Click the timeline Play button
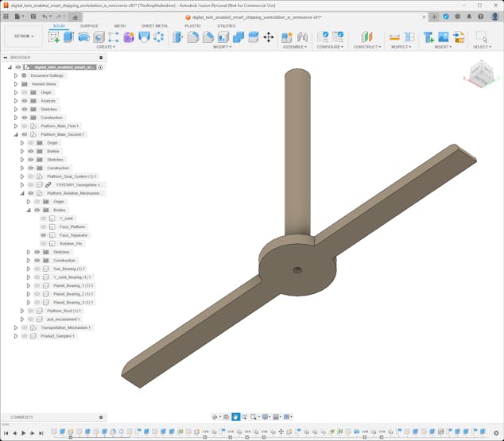Image resolution: width=504 pixels, height=441 pixels. (23, 433)
